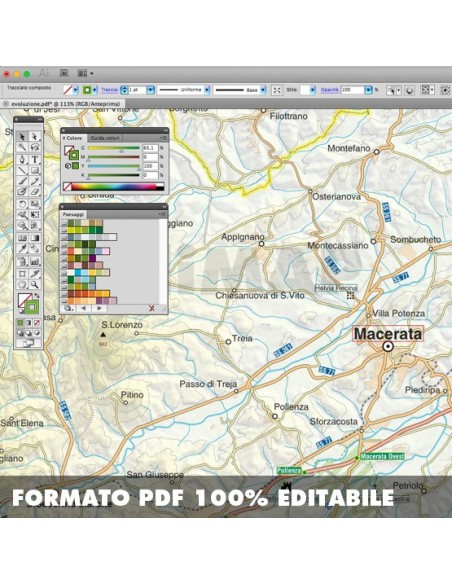Select the Eyedropper tool
Image resolution: width=452 pixels, height=584 pixels.
pyautogui.click(x=22, y=249)
